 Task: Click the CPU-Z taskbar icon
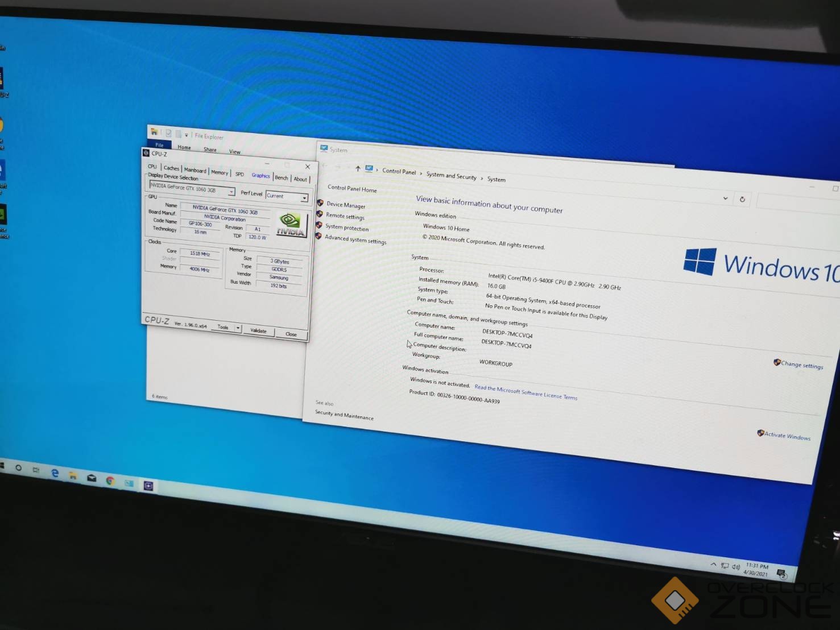pyautogui.click(x=148, y=486)
